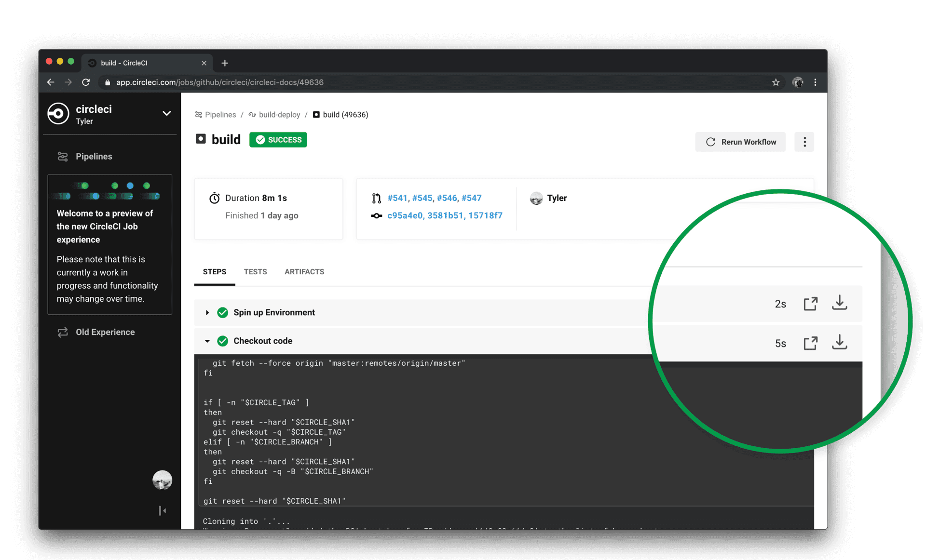926x560 pixels.
Task: Open the browser profile avatar
Action: coord(798,82)
